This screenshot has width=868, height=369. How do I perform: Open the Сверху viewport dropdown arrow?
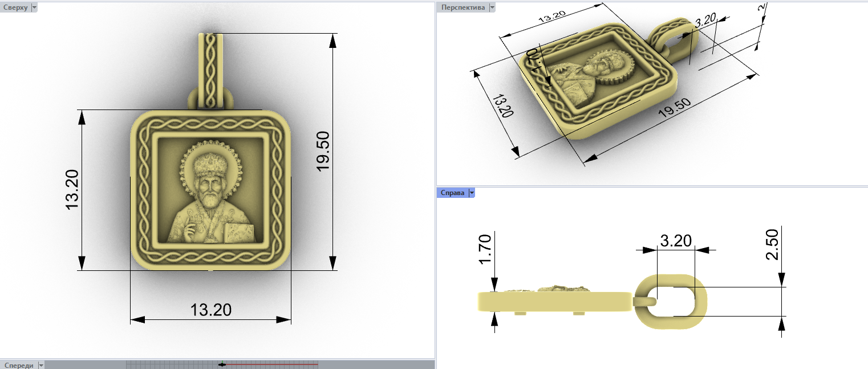pyautogui.click(x=34, y=7)
